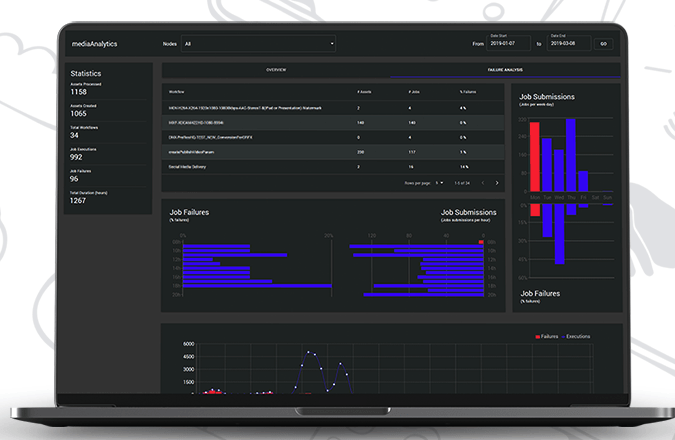Sort by the # Assets column header
Screen dimensions: 675x440
(x=364, y=92)
